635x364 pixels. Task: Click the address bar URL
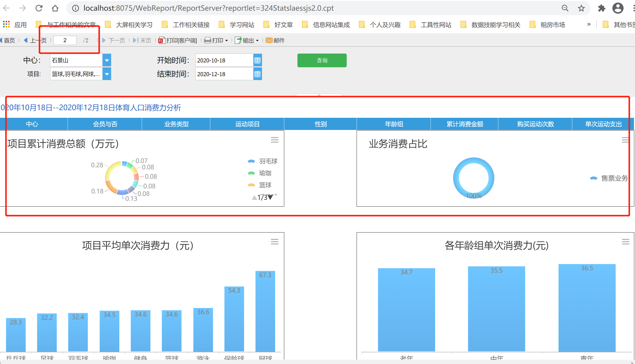[x=208, y=8]
